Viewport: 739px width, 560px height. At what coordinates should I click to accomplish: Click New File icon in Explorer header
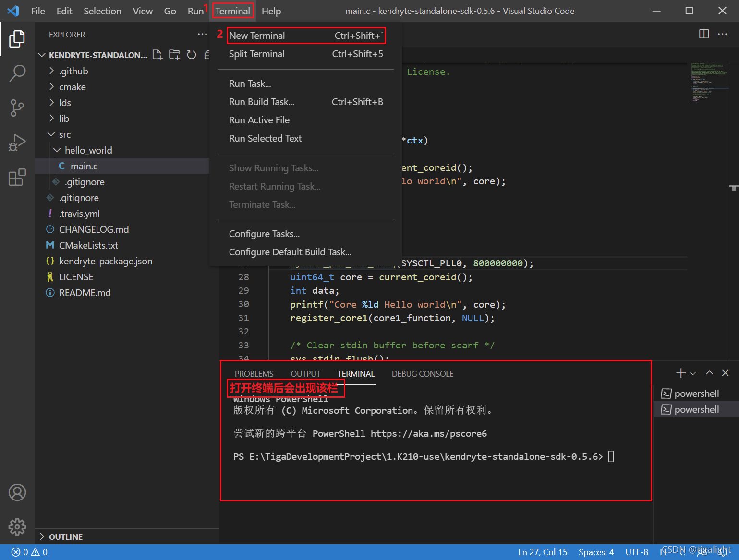pyautogui.click(x=157, y=55)
